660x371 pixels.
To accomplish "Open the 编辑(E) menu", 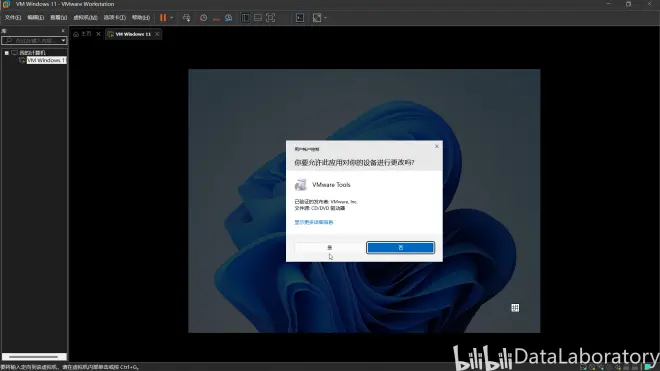I will [35, 18].
